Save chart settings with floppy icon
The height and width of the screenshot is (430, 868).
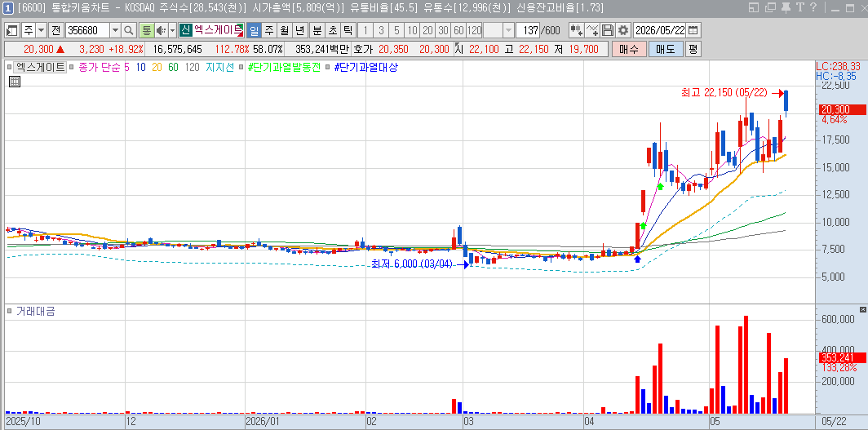point(607,30)
